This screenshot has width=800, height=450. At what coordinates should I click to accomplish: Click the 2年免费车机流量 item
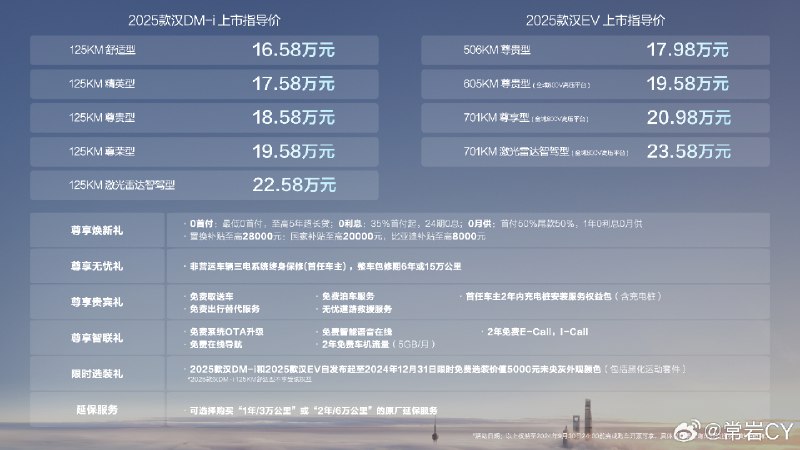tap(378, 344)
